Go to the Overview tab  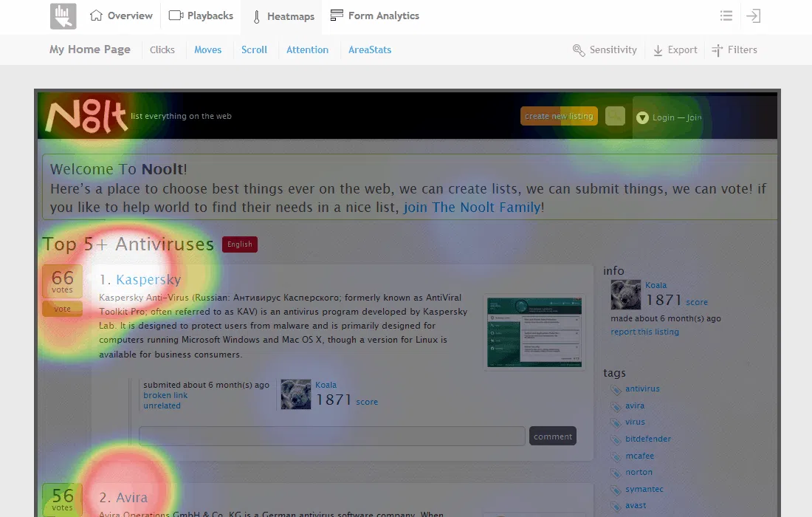tap(121, 16)
